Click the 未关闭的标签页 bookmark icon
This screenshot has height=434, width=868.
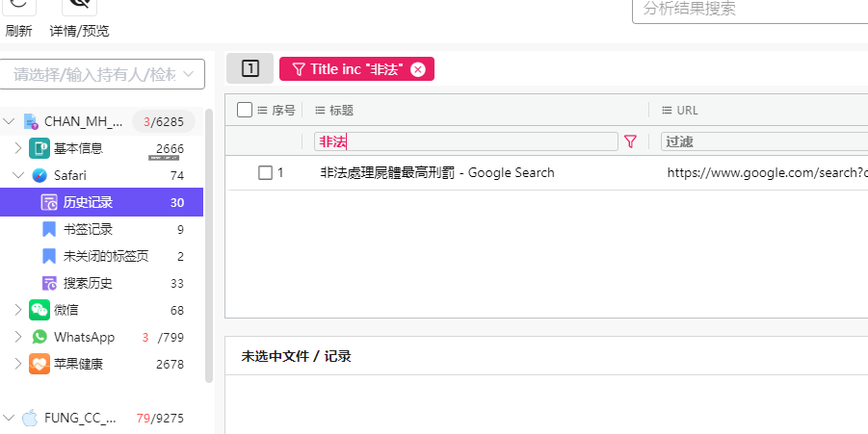coord(49,257)
